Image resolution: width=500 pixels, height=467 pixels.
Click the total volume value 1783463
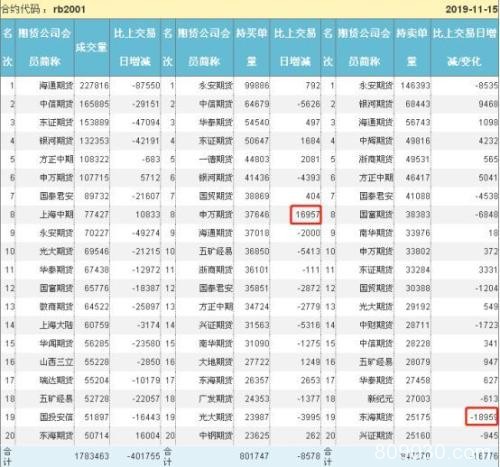click(x=92, y=456)
